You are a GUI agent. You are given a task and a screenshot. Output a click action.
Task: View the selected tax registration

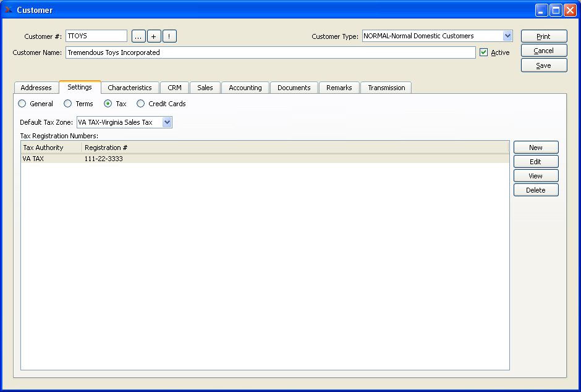click(536, 176)
